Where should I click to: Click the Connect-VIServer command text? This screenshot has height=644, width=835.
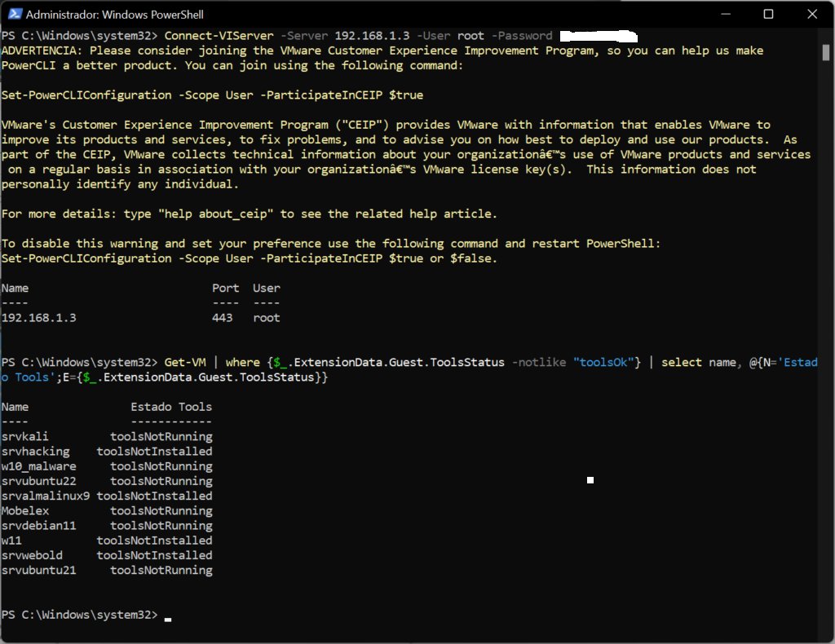[x=219, y=36]
